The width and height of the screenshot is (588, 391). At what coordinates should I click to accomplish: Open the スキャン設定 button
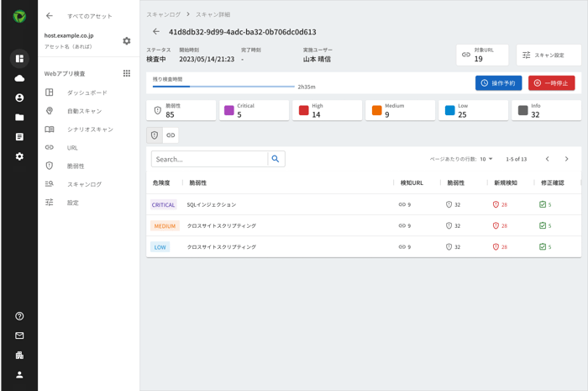click(549, 55)
